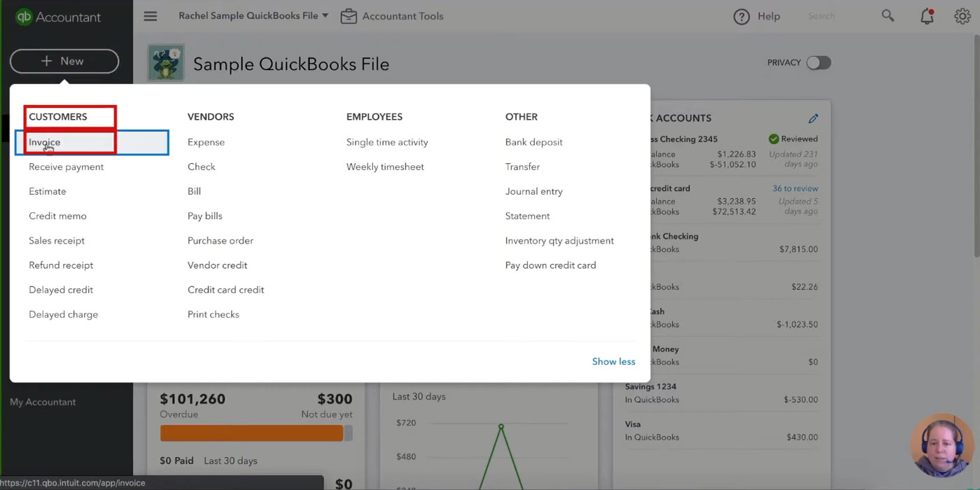Choose Journal entry
Image resolution: width=980 pixels, height=490 pixels.
(x=534, y=191)
